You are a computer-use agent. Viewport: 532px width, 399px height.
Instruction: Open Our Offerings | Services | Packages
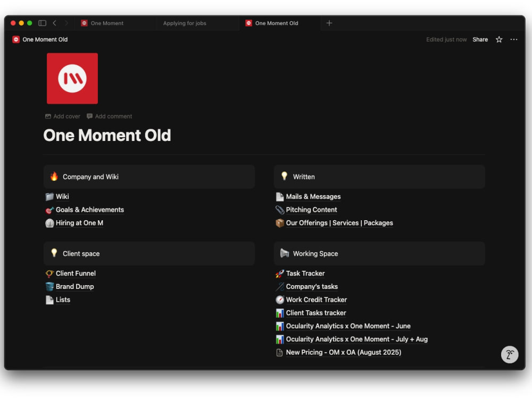pos(339,223)
